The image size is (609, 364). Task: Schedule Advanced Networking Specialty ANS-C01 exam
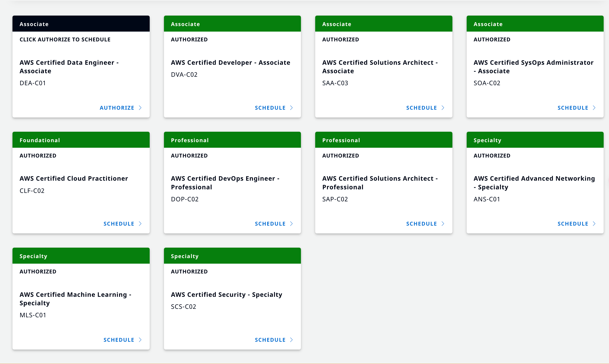click(573, 224)
